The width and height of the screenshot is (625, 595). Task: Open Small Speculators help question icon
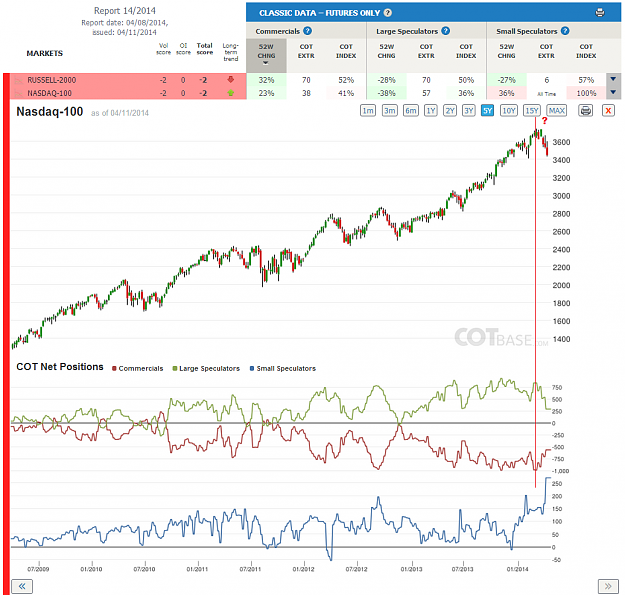coord(565,31)
